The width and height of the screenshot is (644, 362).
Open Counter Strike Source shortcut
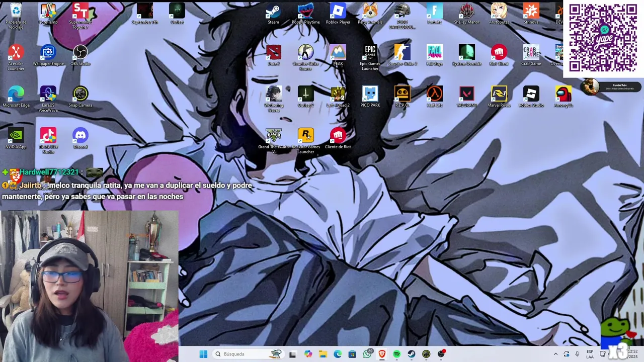click(305, 58)
